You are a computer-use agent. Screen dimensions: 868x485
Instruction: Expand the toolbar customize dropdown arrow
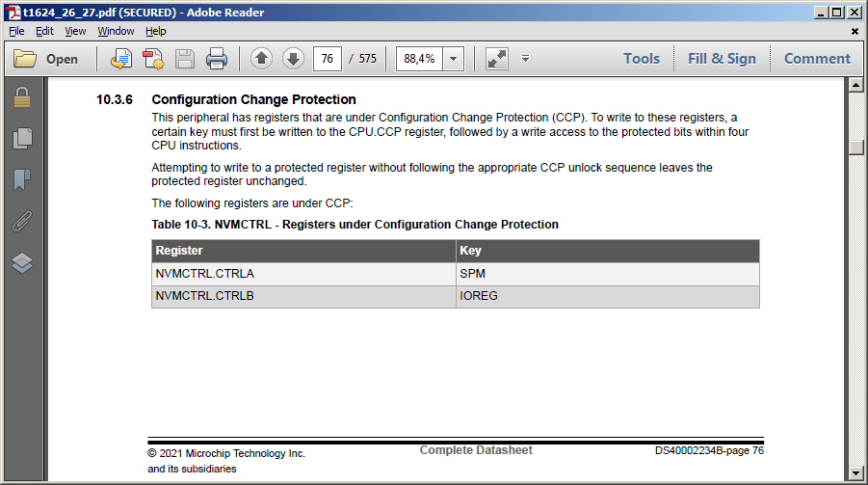(525, 58)
